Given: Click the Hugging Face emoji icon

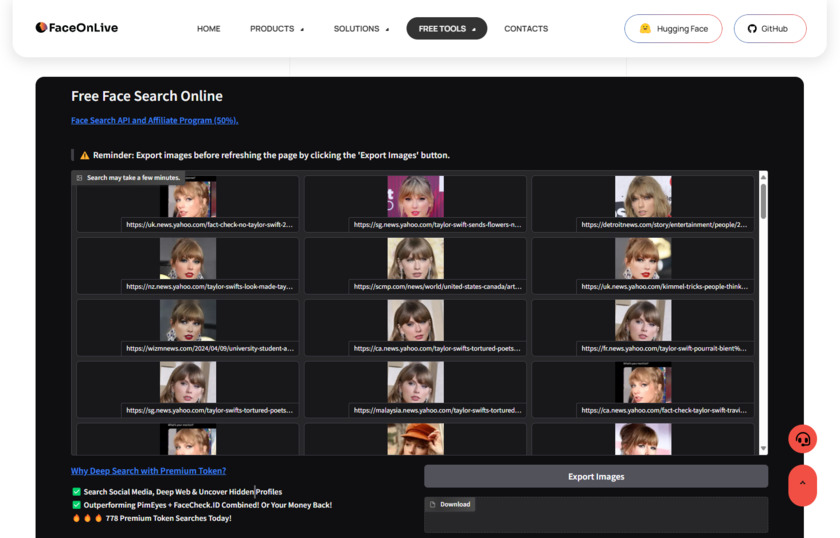Looking at the screenshot, I should pyautogui.click(x=645, y=29).
